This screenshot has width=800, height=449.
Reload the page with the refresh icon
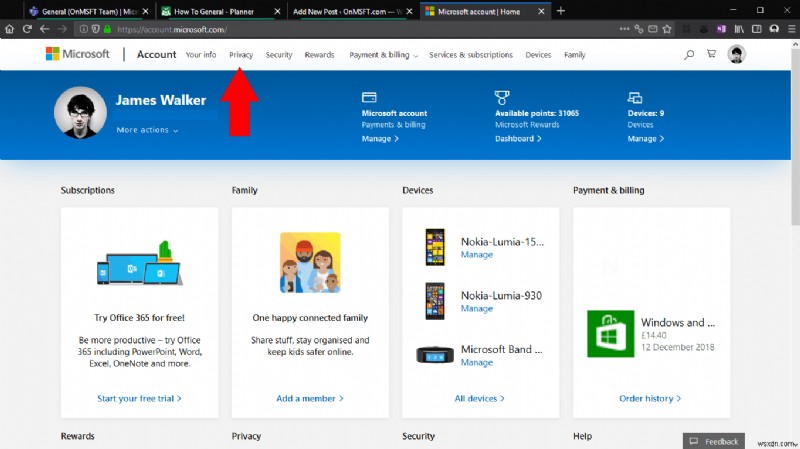(27, 29)
